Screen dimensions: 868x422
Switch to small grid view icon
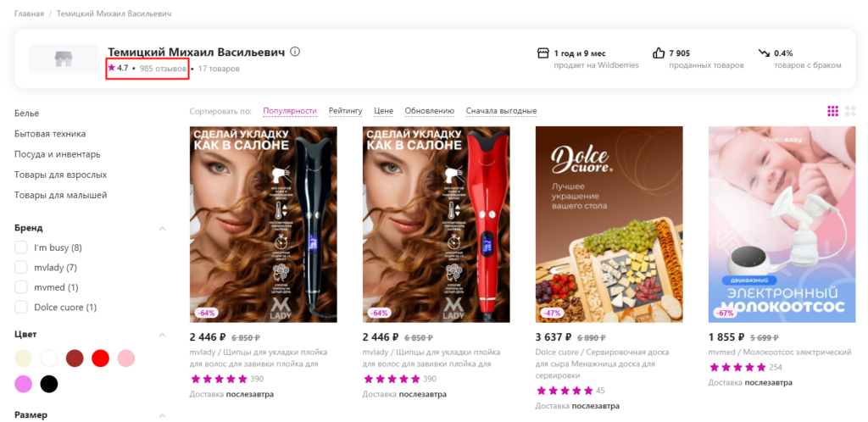point(832,111)
